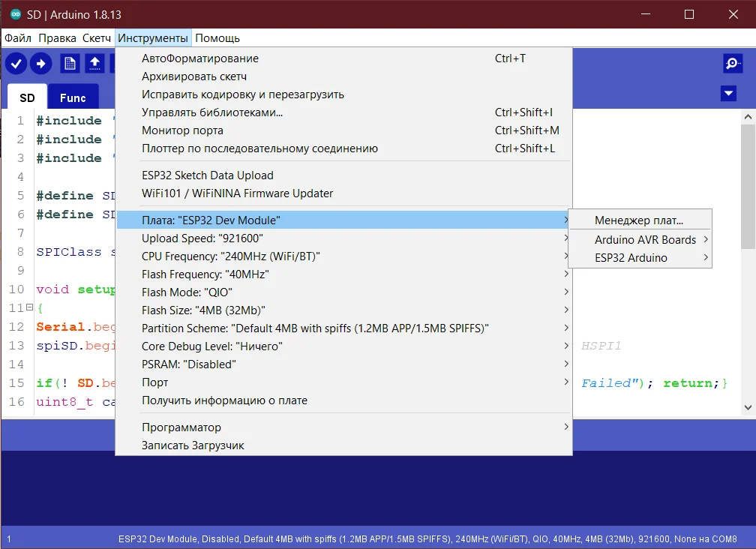Run ESP32 Sketch Data Upload
The width and height of the screenshot is (756, 549).
click(x=344, y=175)
